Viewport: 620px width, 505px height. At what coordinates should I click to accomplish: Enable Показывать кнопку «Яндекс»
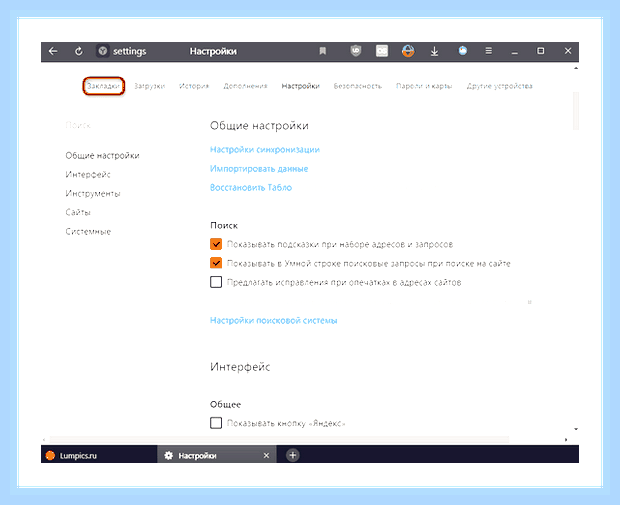click(216, 423)
